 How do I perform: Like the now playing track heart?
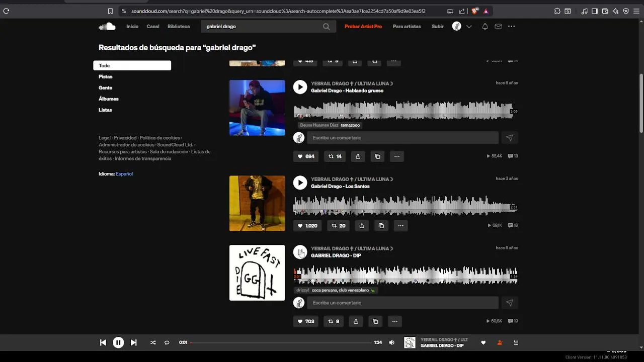484,343
